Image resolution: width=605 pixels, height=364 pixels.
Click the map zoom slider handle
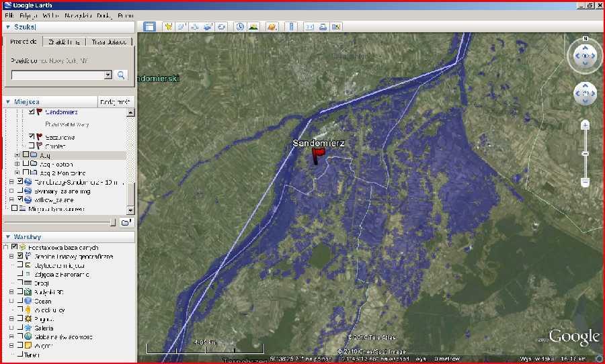586,154
